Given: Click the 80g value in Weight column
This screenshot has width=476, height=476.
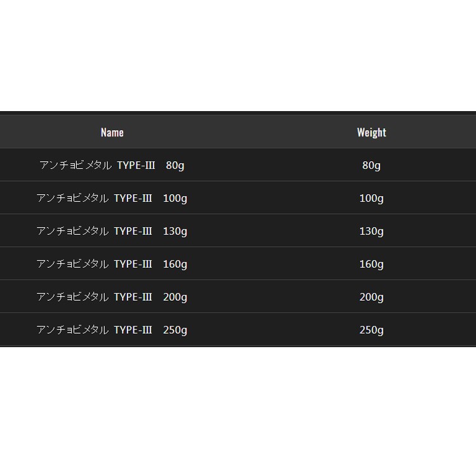Looking at the screenshot, I should pyautogui.click(x=371, y=166).
